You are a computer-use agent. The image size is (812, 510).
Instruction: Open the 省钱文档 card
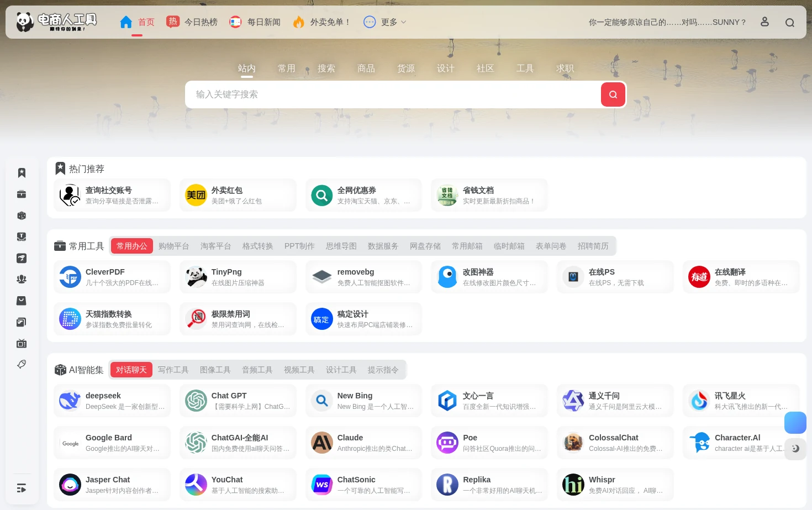coord(489,195)
